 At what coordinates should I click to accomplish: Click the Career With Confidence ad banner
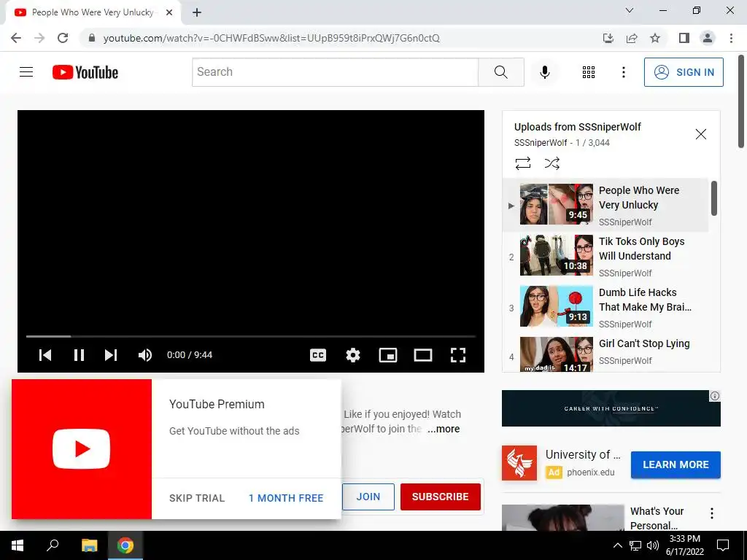(611, 408)
